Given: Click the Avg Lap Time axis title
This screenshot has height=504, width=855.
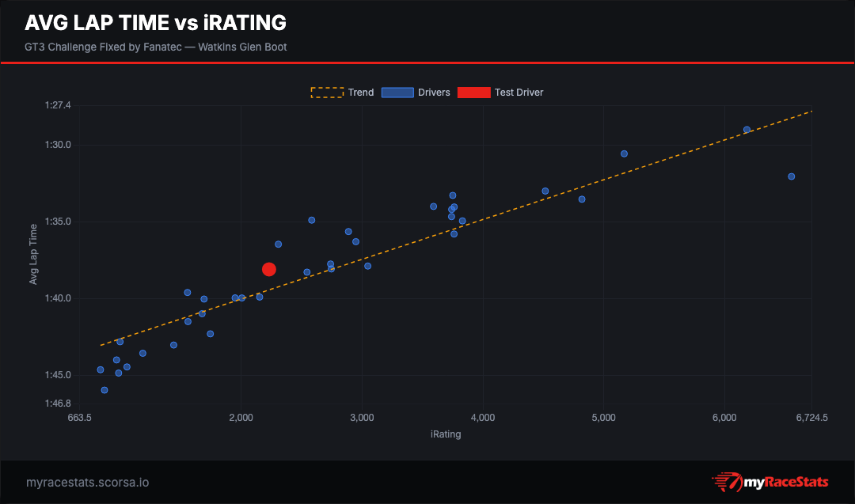Looking at the screenshot, I should (33, 255).
